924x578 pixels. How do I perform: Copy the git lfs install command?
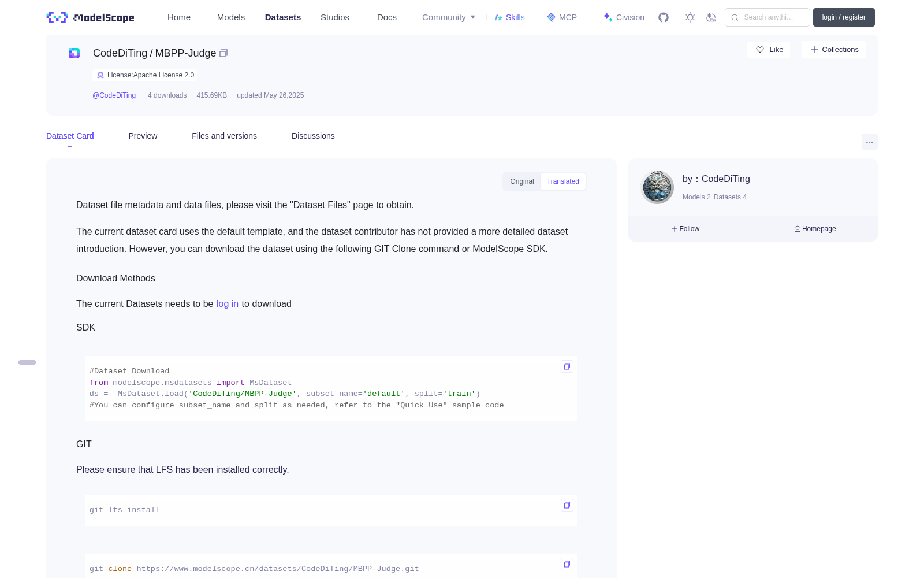[567, 505]
